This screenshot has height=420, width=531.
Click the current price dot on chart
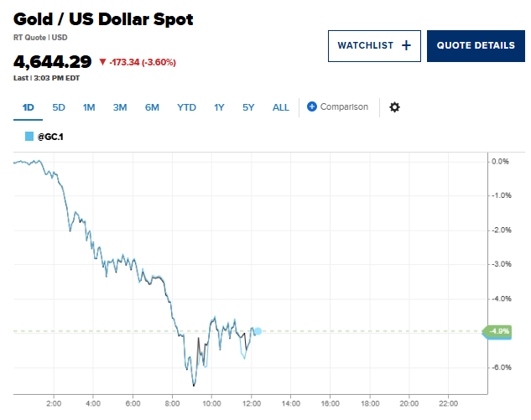(258, 331)
